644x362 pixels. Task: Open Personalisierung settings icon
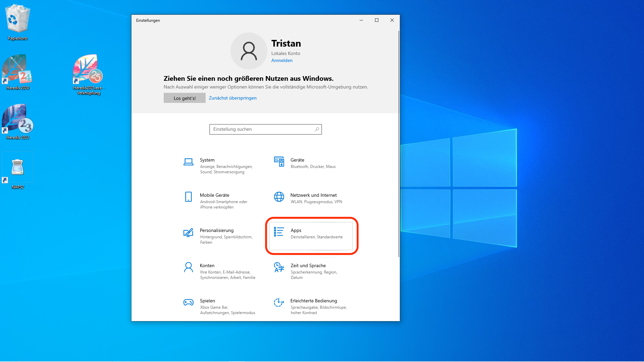[x=189, y=232]
